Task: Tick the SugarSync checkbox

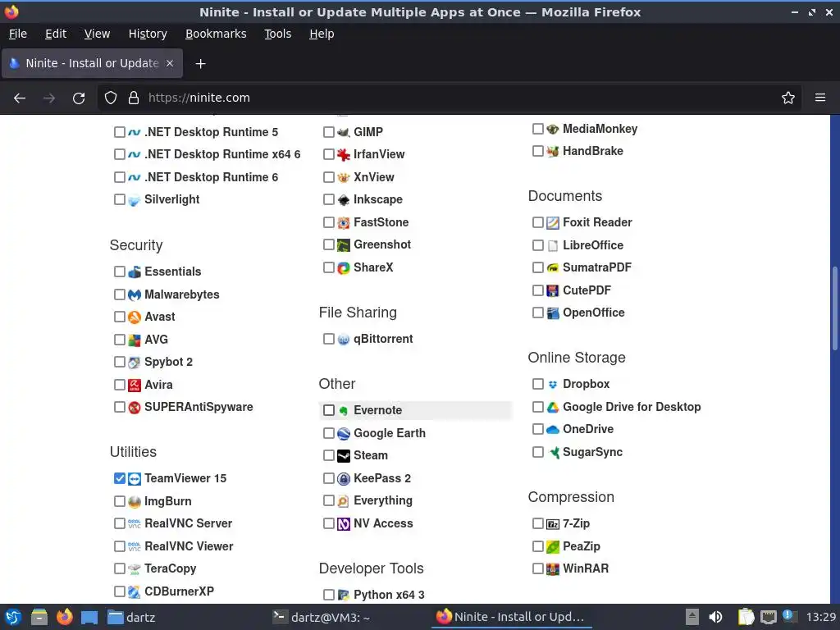Action: (x=538, y=452)
